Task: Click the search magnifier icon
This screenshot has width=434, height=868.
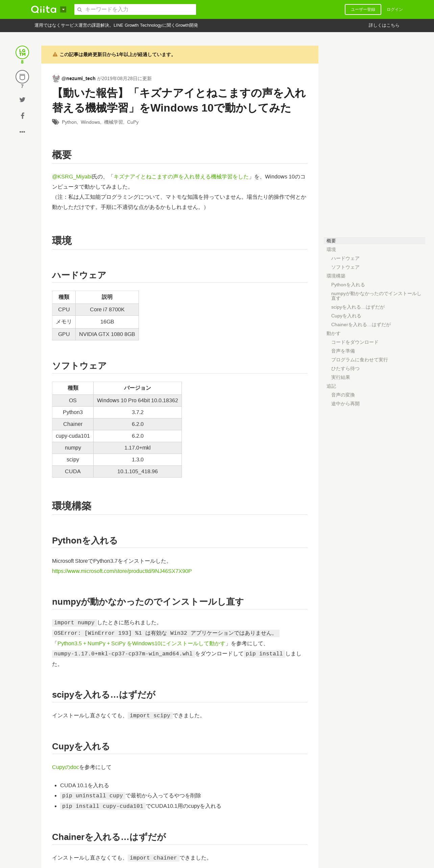Action: point(80,9)
